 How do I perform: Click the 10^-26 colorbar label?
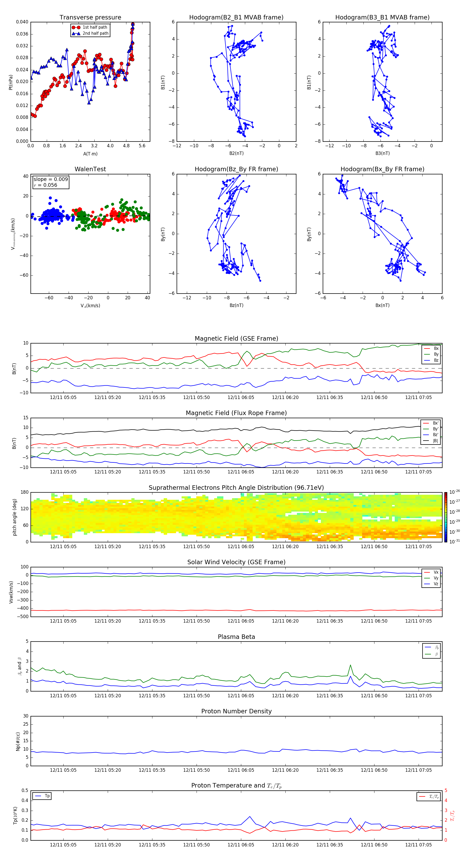click(x=455, y=492)
